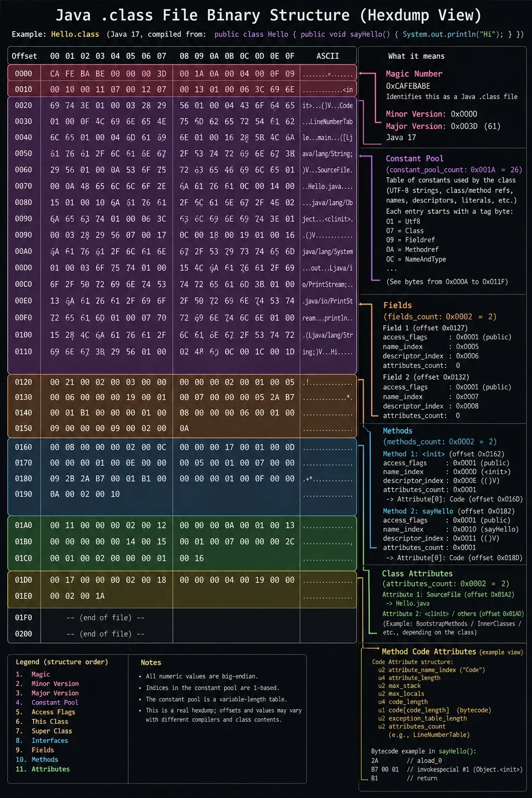Select offset row label '01C0'
Viewport: 532px width, 798px height.
click(x=23, y=558)
